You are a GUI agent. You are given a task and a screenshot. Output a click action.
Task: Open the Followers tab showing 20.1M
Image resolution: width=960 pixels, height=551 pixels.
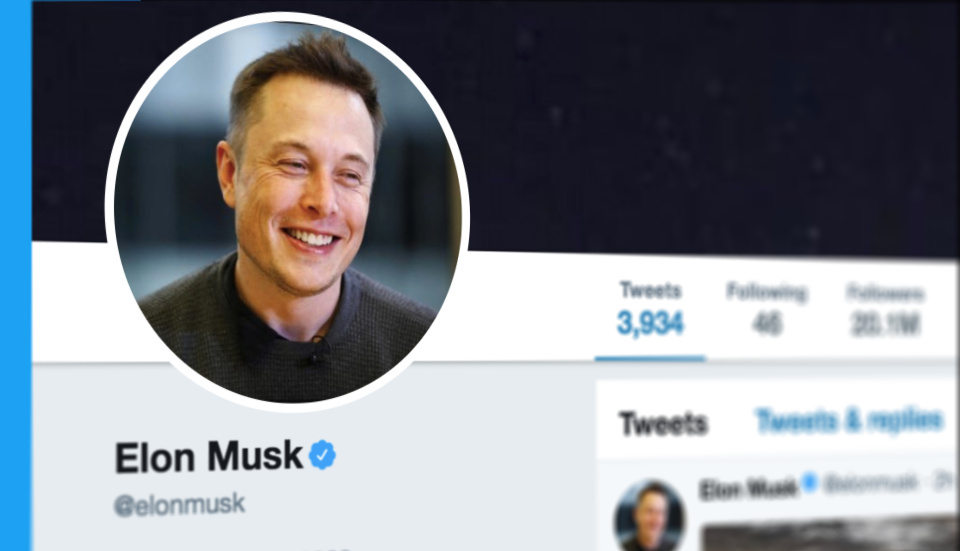885,310
